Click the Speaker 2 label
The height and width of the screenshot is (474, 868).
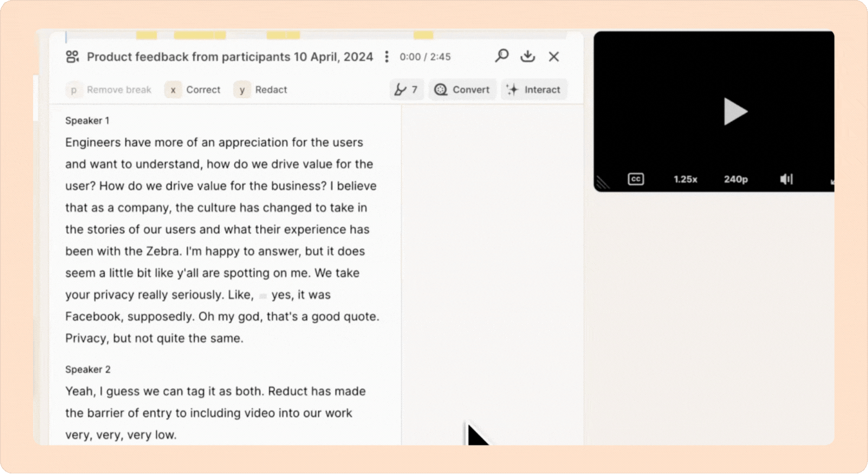coord(88,369)
